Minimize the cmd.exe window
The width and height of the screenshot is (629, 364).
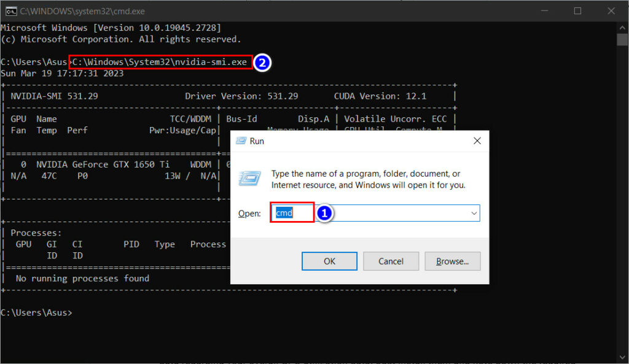click(544, 11)
